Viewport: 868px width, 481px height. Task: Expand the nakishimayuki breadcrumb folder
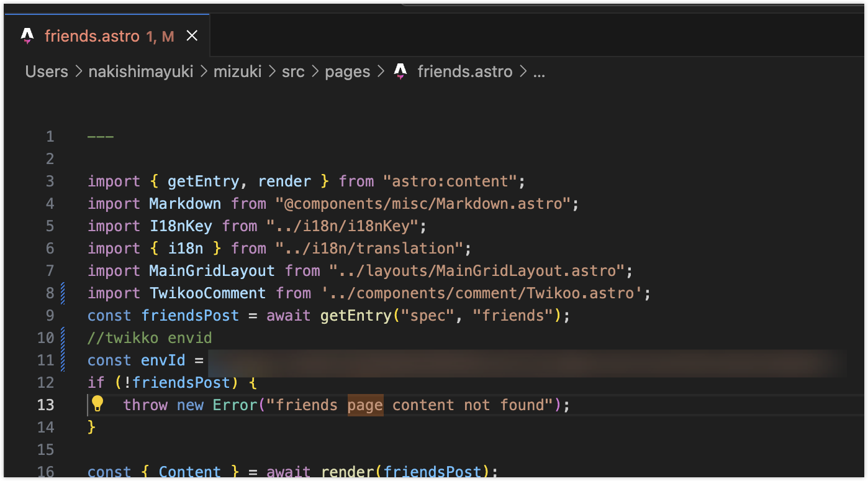[140, 71]
